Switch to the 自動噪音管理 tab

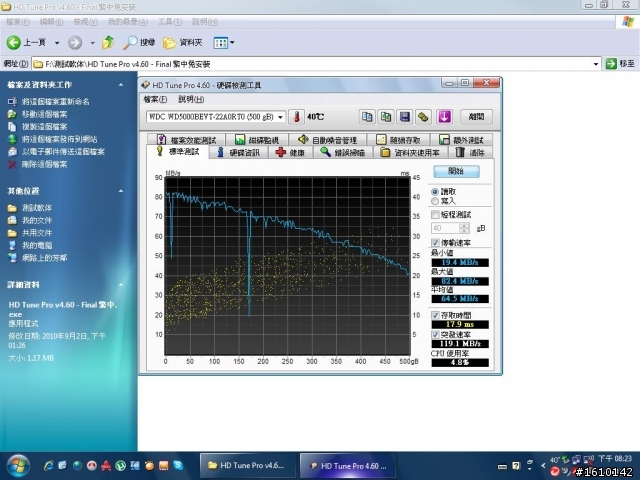(327, 140)
